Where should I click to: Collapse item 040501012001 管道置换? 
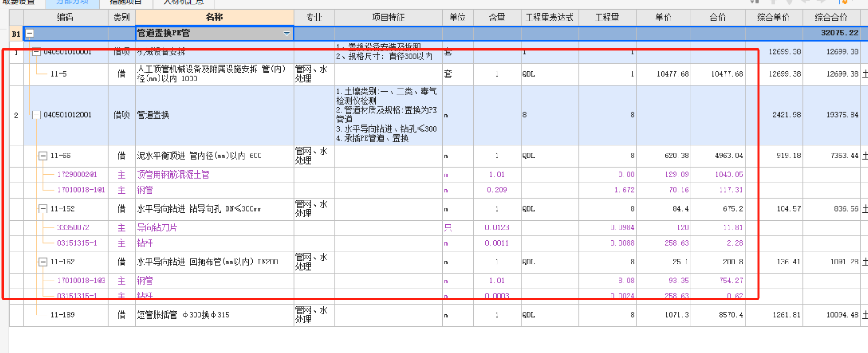coord(36,115)
